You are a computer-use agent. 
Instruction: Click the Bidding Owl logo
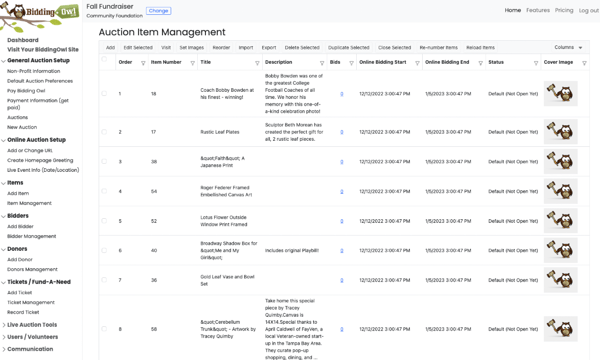tap(40, 16)
